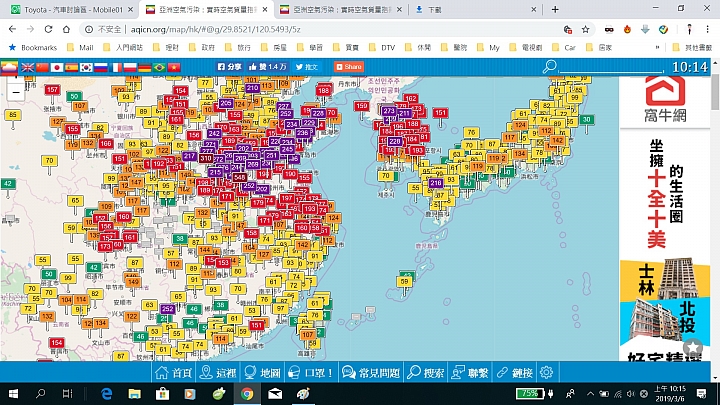The width and height of the screenshot is (720, 405).
Task: Share page via Facebook 分享 button
Action: point(230,67)
